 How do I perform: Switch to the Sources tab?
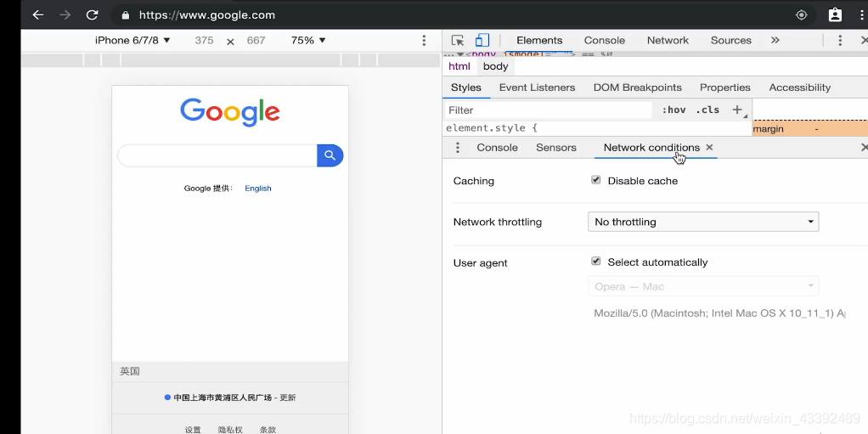click(x=730, y=41)
